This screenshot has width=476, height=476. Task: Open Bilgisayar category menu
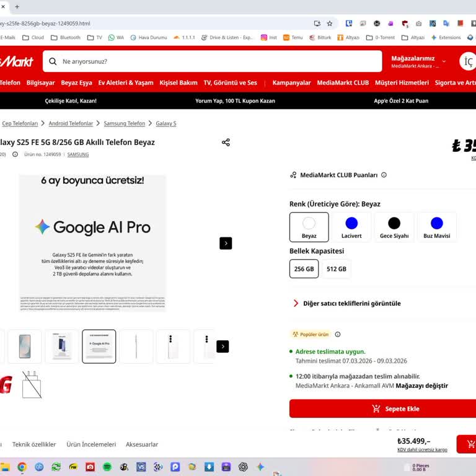click(x=40, y=82)
